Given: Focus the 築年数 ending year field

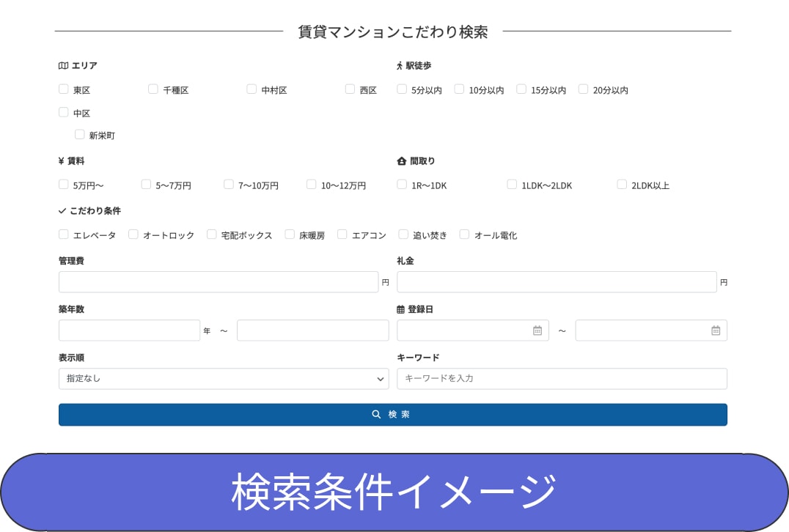Looking at the screenshot, I should [313, 330].
